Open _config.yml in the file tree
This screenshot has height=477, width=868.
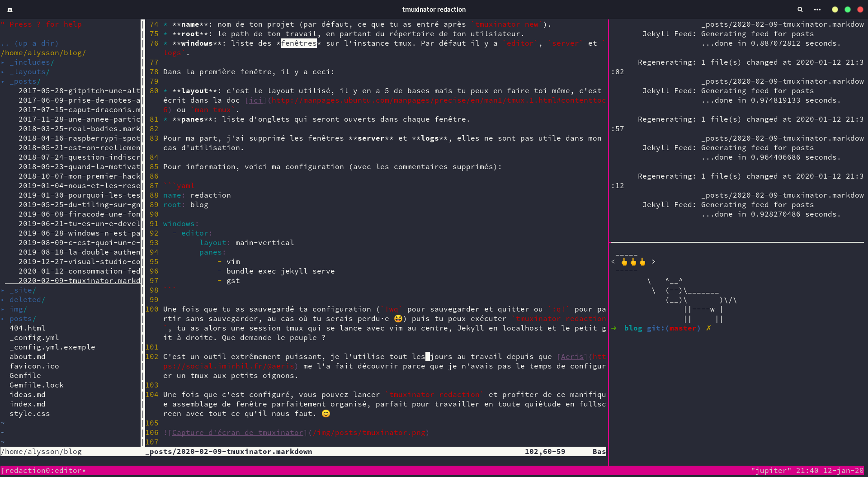pos(34,338)
